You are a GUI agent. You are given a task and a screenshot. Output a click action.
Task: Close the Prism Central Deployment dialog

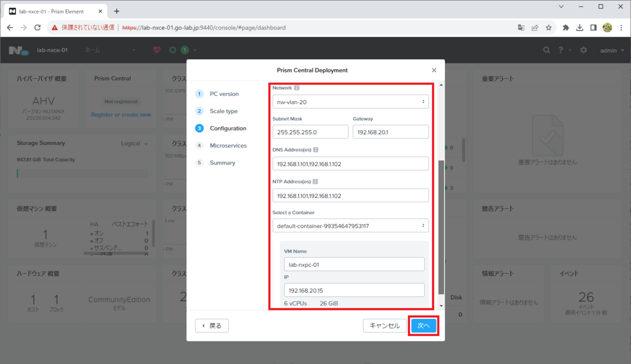click(434, 70)
